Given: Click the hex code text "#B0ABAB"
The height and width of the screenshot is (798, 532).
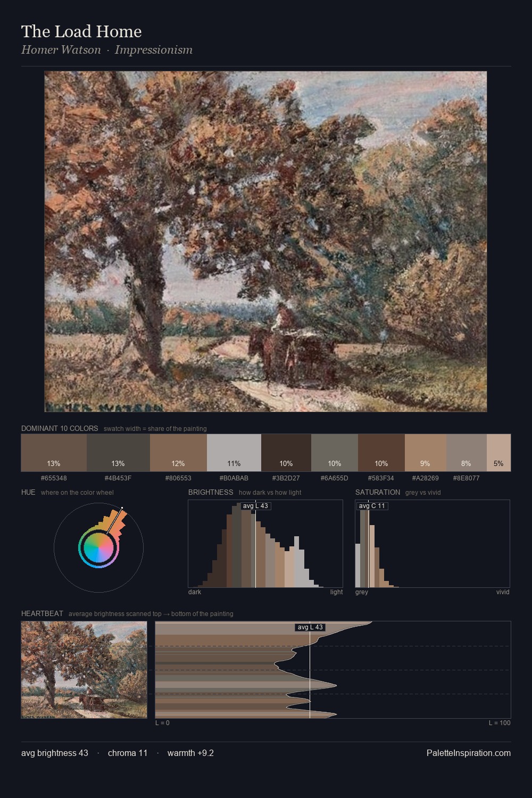Looking at the screenshot, I should (234, 478).
